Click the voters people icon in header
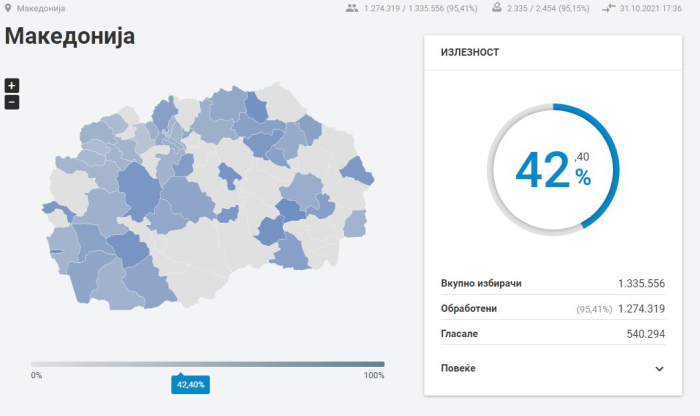 [x=352, y=8]
